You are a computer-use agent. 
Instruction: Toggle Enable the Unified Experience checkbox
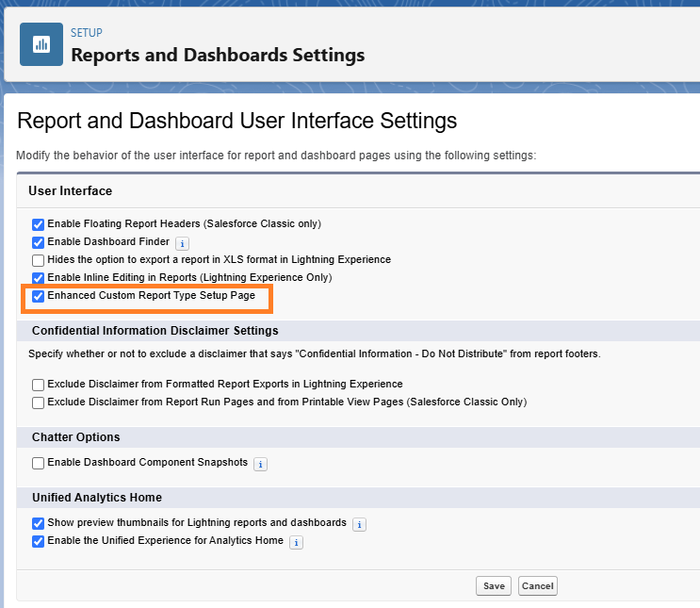point(38,541)
